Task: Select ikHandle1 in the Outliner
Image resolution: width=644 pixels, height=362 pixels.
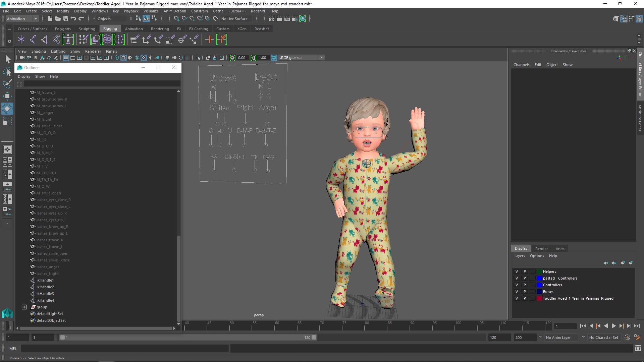Action: [x=45, y=280]
